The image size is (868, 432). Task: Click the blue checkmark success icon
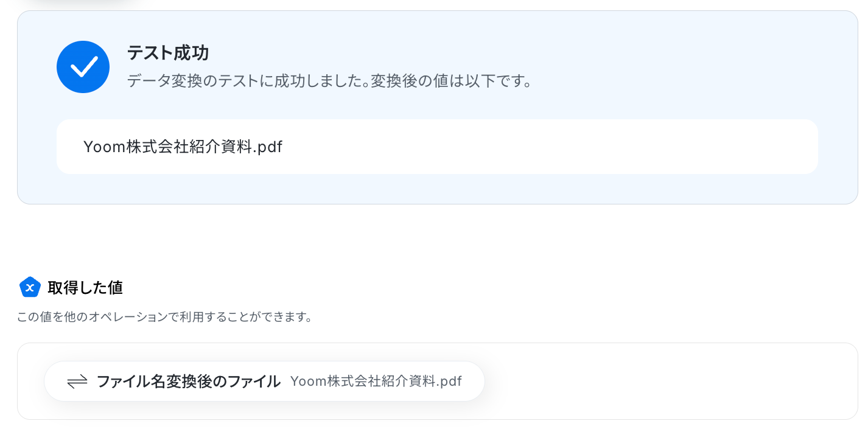[83, 67]
